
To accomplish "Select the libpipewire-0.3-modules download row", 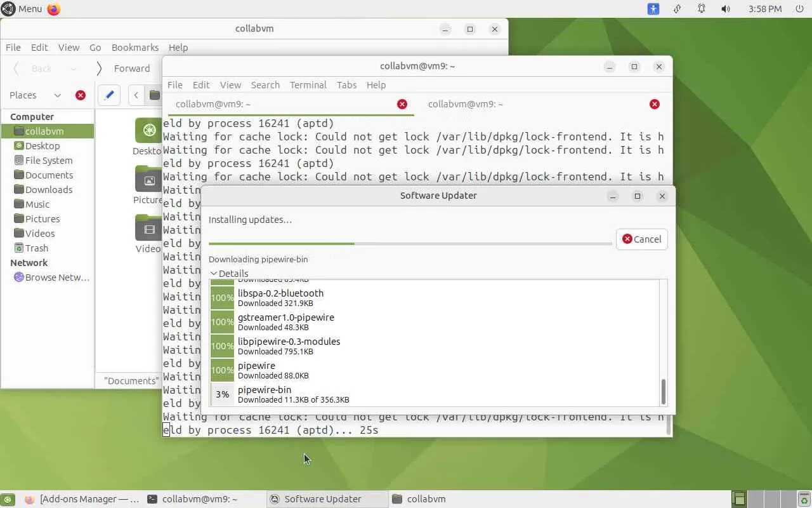I will pos(435,346).
